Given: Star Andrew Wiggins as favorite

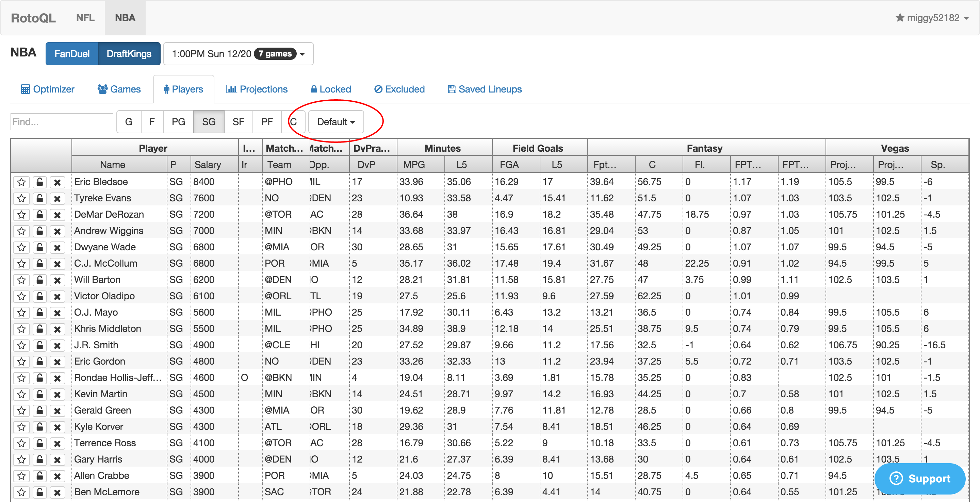Looking at the screenshot, I should 22,231.
